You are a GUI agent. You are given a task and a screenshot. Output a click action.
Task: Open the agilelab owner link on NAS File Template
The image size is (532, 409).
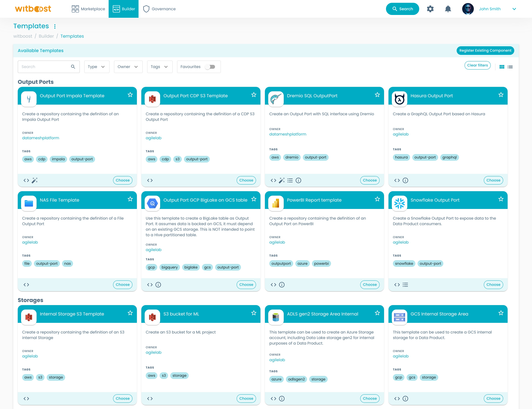click(30, 242)
